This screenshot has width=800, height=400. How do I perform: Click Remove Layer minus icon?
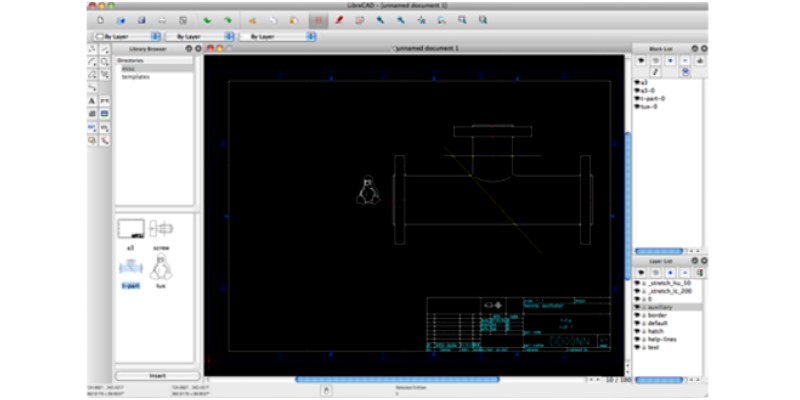pos(685,273)
